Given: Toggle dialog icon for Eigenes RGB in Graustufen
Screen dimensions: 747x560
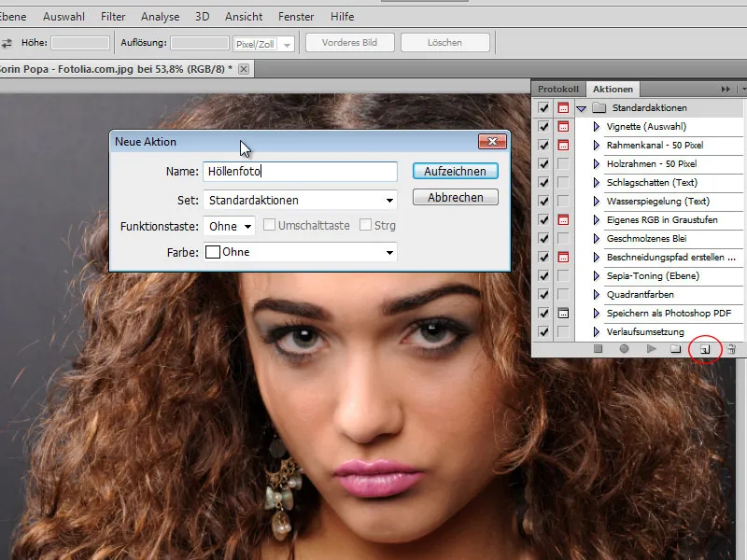Looking at the screenshot, I should pos(563,220).
